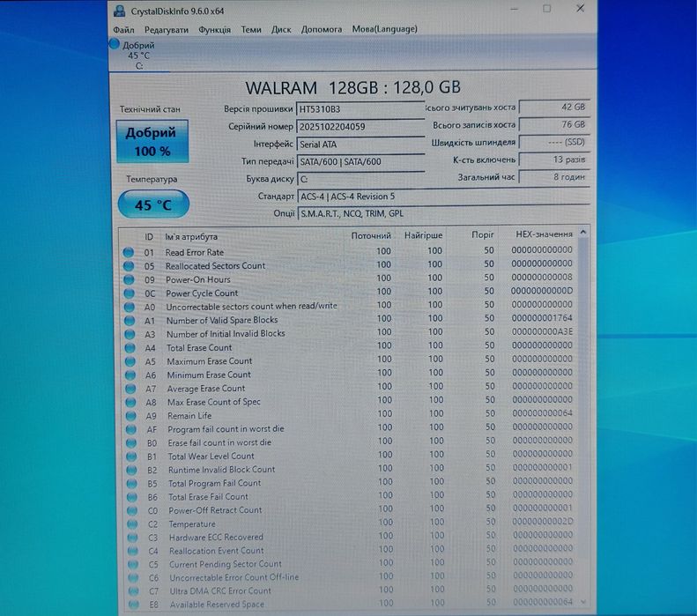Click the status dot for Temperature attribute C2

tap(132, 524)
